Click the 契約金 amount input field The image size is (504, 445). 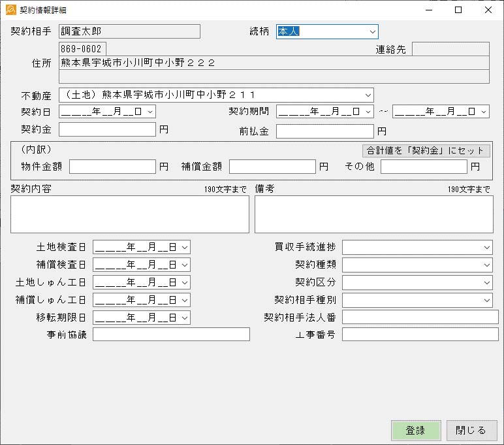pyautogui.click(x=108, y=129)
